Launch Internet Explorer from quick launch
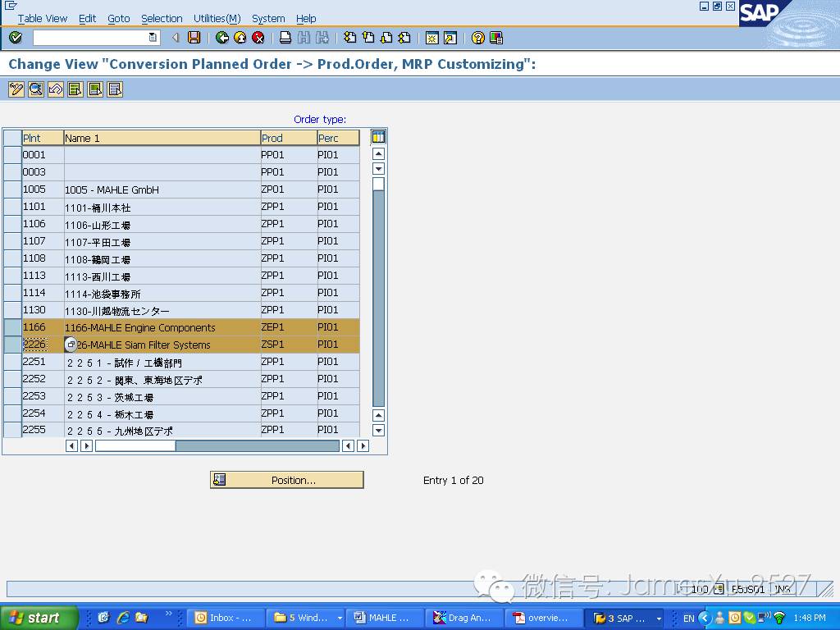The width and height of the screenshot is (840, 630). pyautogui.click(x=123, y=618)
